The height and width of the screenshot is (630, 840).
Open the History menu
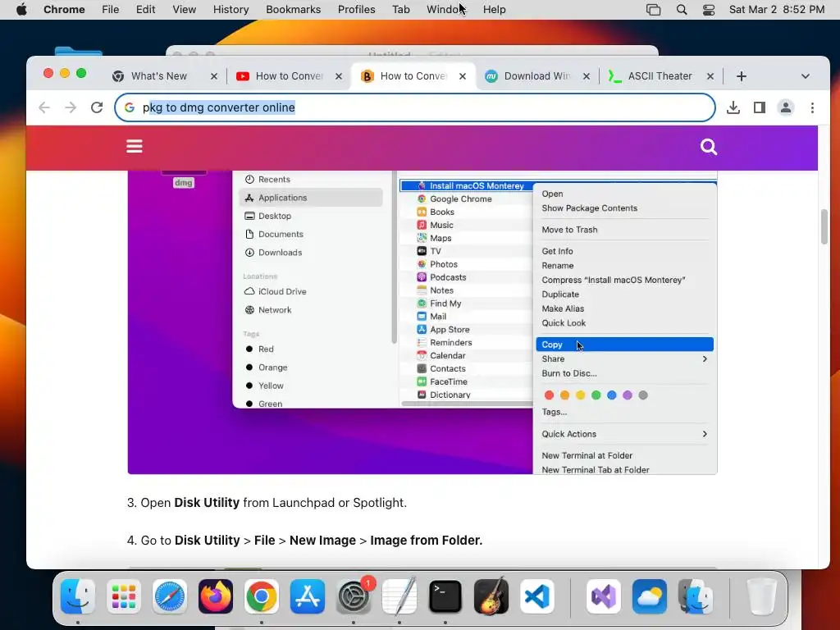[231, 10]
